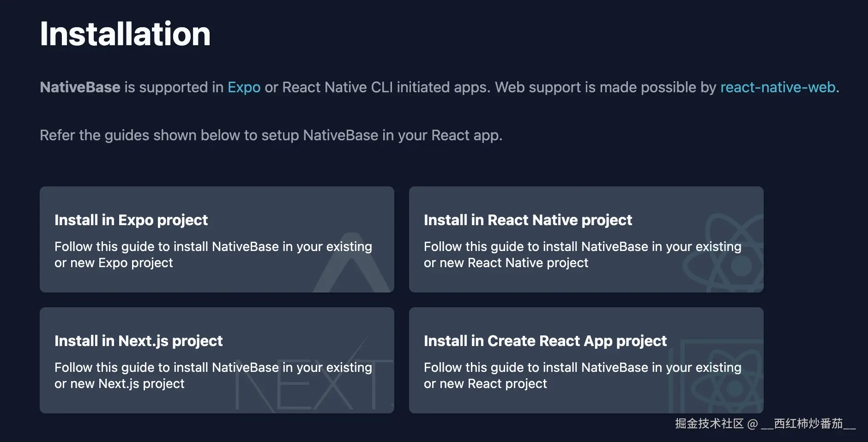Viewport: 868px width, 442px height.
Task: Select the Installation page heading
Action: [125, 34]
